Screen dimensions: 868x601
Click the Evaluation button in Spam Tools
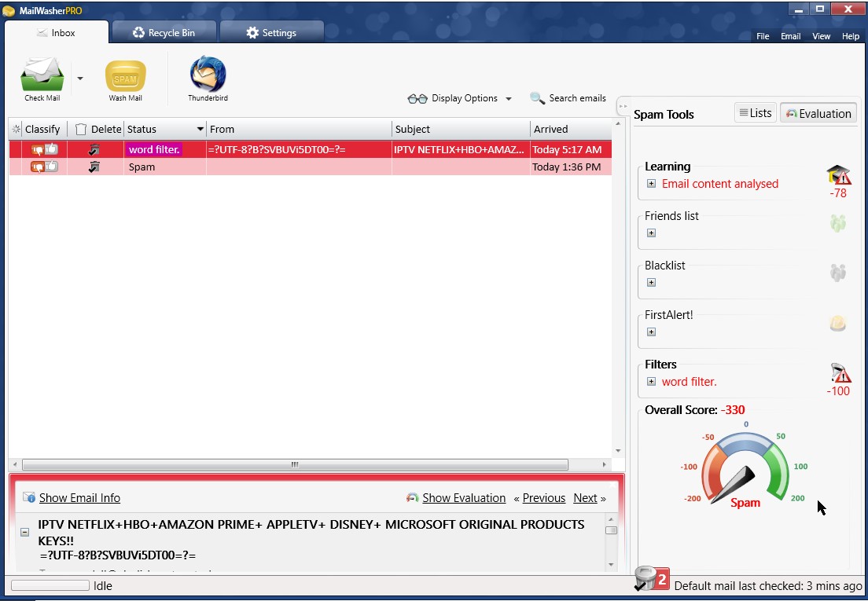[818, 113]
